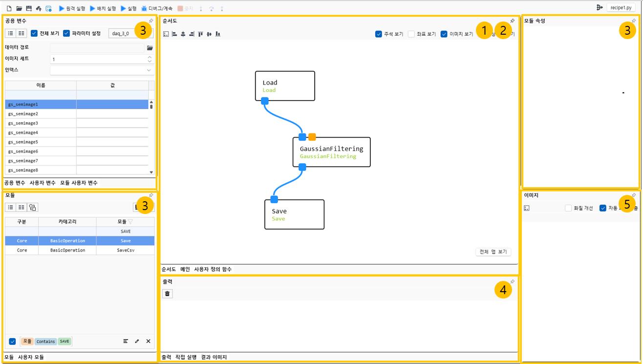Pin the 출력 panel using the pin icon

pyautogui.click(x=512, y=281)
